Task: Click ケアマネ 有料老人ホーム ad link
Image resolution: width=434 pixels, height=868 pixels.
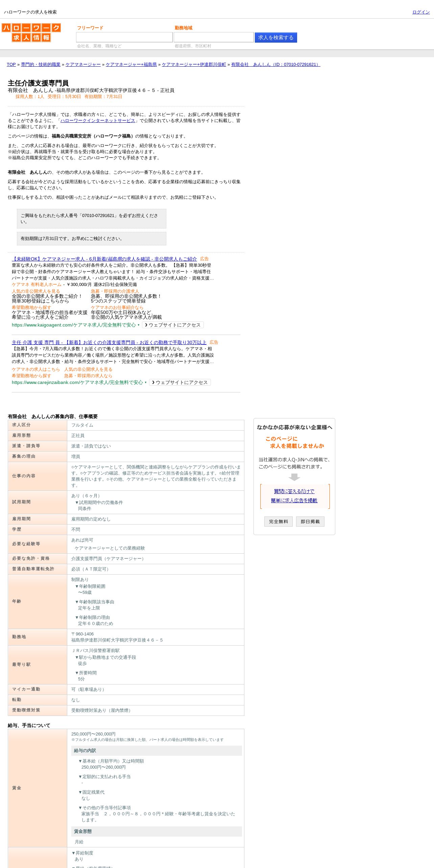Action: (37, 285)
